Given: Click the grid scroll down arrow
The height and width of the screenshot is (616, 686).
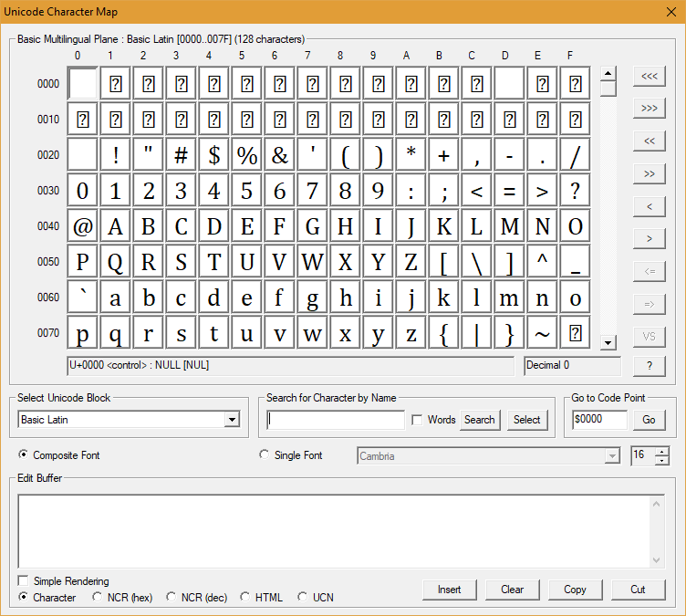Looking at the screenshot, I should pyautogui.click(x=608, y=342).
